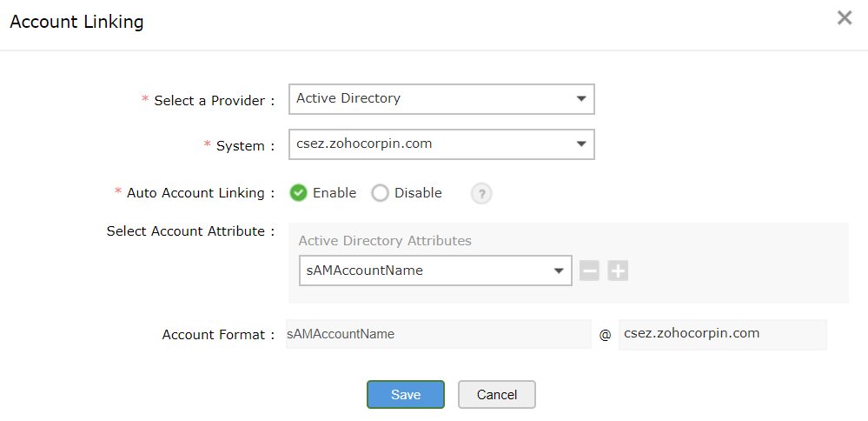Viewport: 868px width, 421px height.
Task: Add attribute with the plus icon
Action: [618, 271]
